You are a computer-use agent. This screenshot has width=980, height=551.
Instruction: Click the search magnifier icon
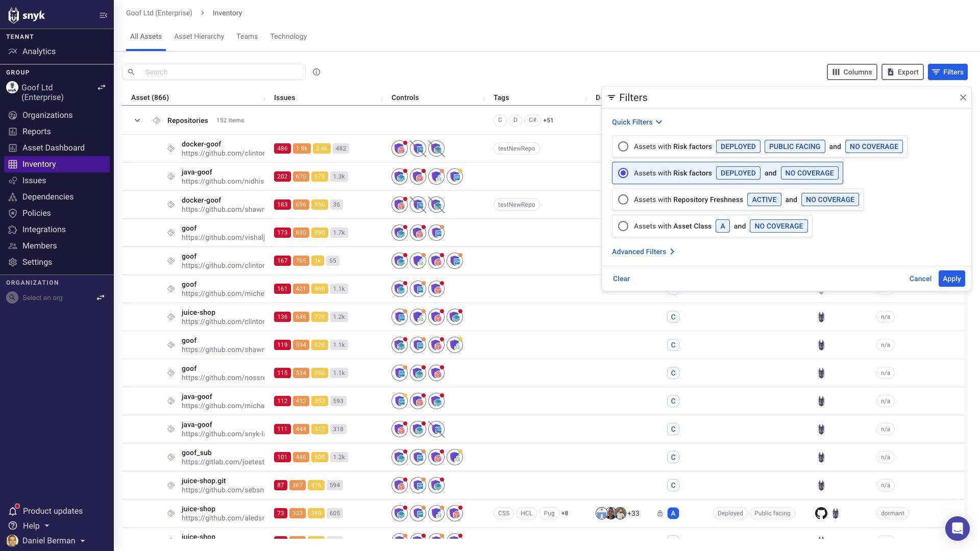pos(131,72)
